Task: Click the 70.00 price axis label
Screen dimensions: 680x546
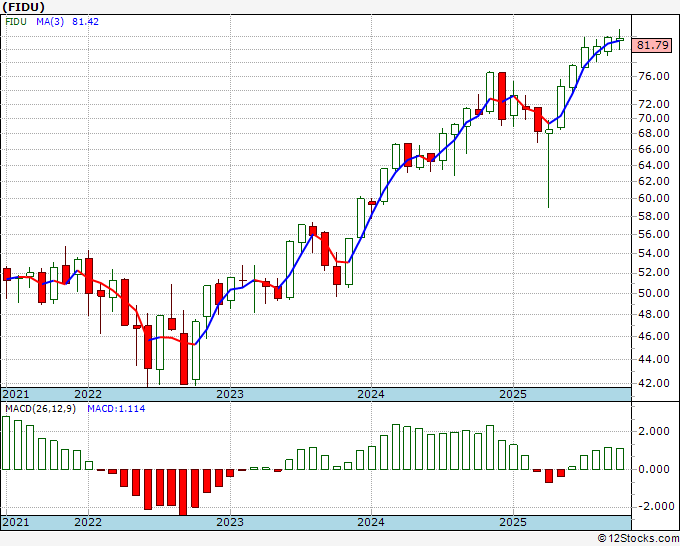Action: tap(654, 118)
